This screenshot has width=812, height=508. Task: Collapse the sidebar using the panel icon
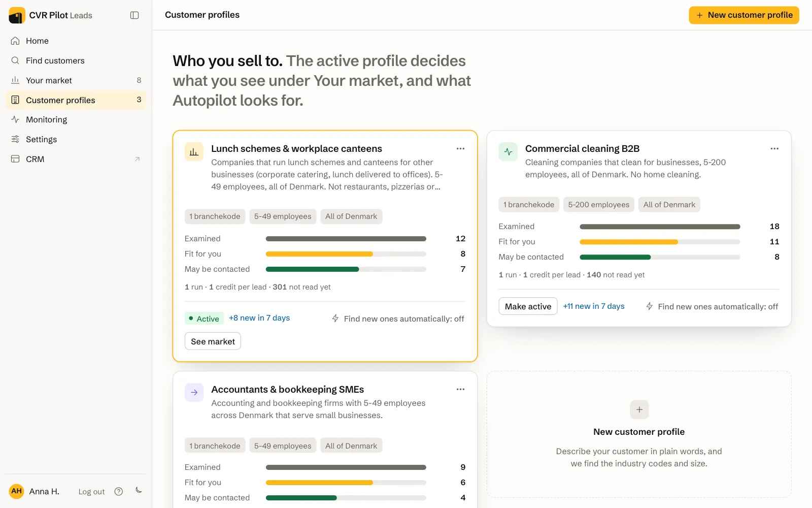[x=134, y=15]
